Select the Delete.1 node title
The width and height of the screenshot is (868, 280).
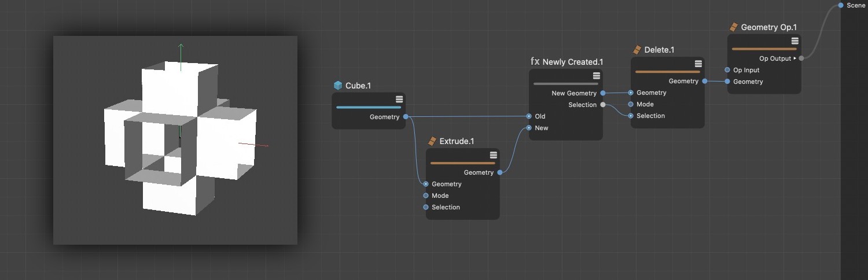[x=659, y=50]
